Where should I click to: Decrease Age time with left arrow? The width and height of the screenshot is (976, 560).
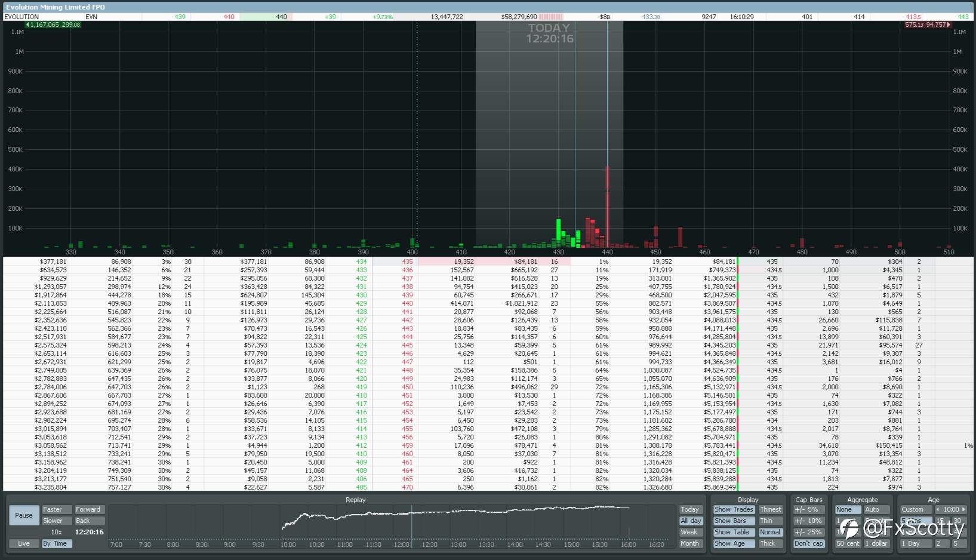pos(938,510)
